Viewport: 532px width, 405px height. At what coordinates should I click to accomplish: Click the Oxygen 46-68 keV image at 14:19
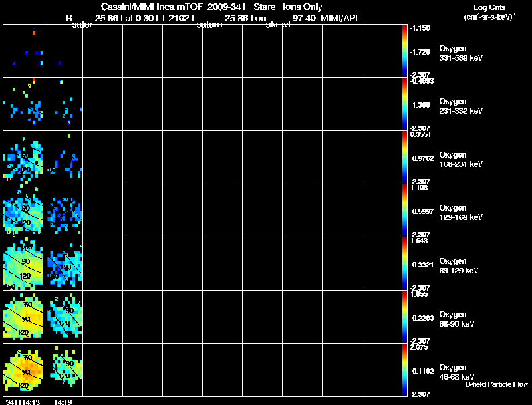(63, 370)
